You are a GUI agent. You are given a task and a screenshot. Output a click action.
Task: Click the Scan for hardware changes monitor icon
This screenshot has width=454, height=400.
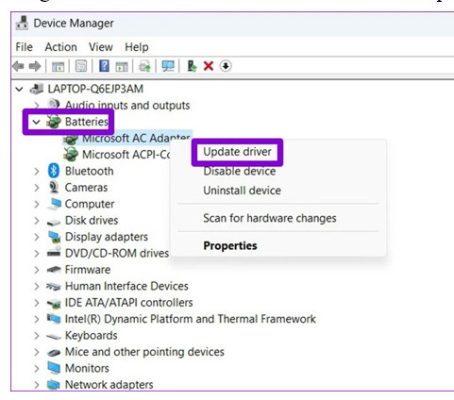click(x=168, y=66)
